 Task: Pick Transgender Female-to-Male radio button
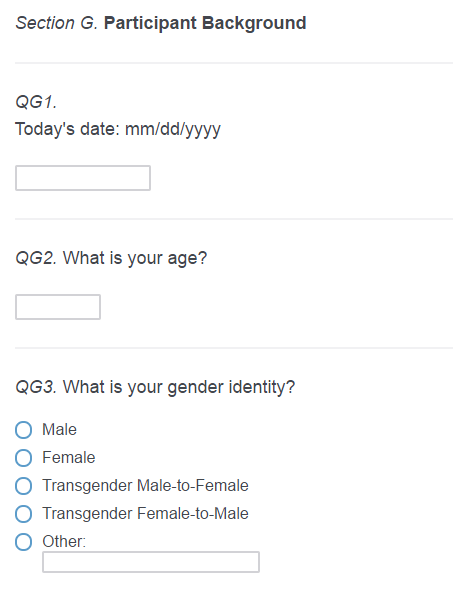point(23,514)
